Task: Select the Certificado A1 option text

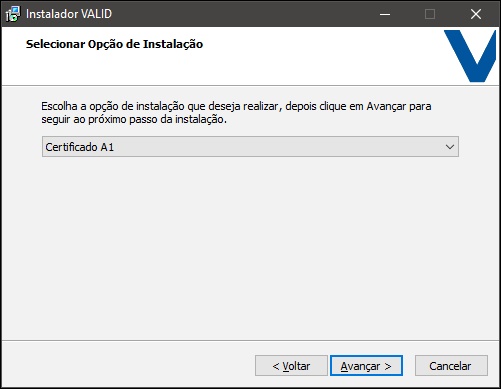Action: pyautogui.click(x=80, y=147)
